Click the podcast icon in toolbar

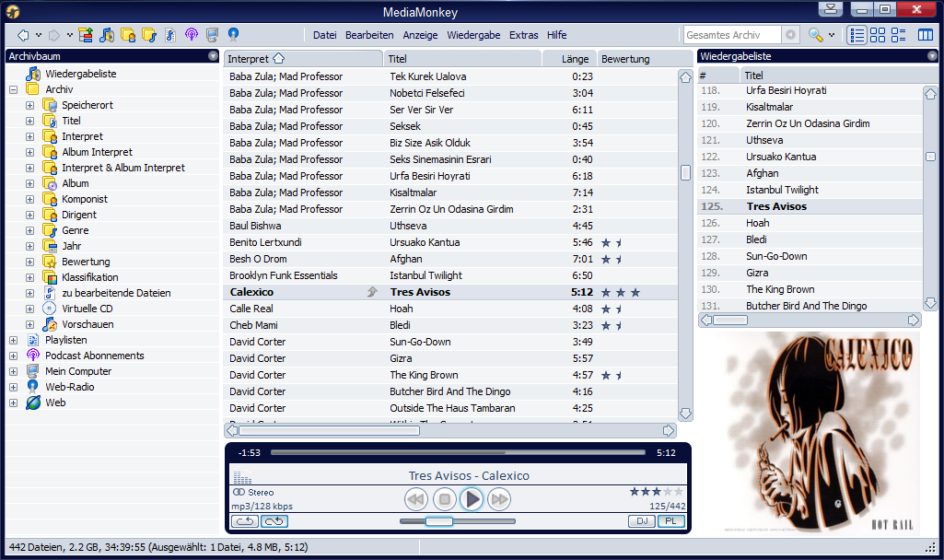192,35
